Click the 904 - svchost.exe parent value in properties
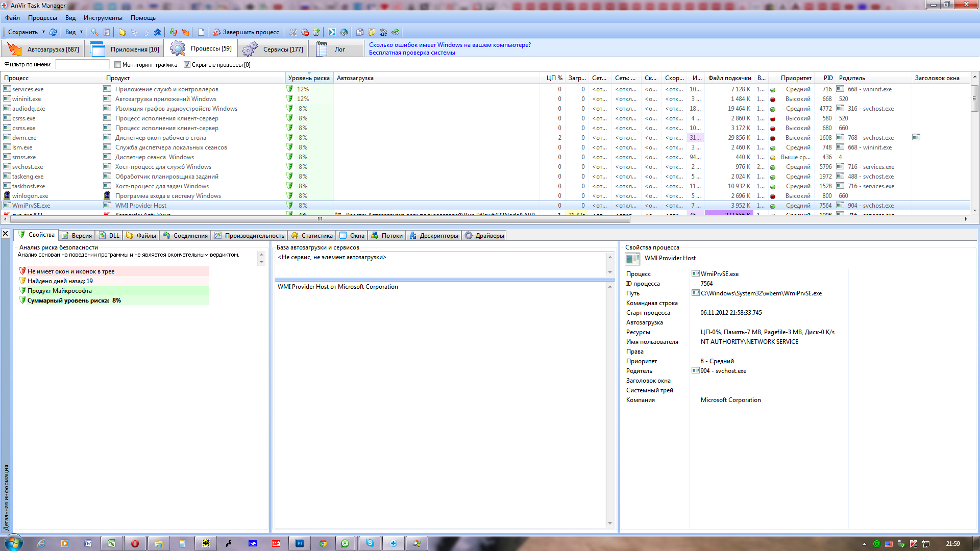This screenshot has height=551, width=980. click(x=723, y=371)
